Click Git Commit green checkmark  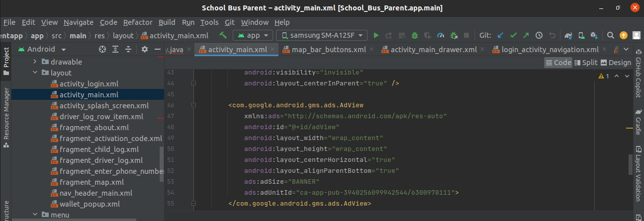513,35
